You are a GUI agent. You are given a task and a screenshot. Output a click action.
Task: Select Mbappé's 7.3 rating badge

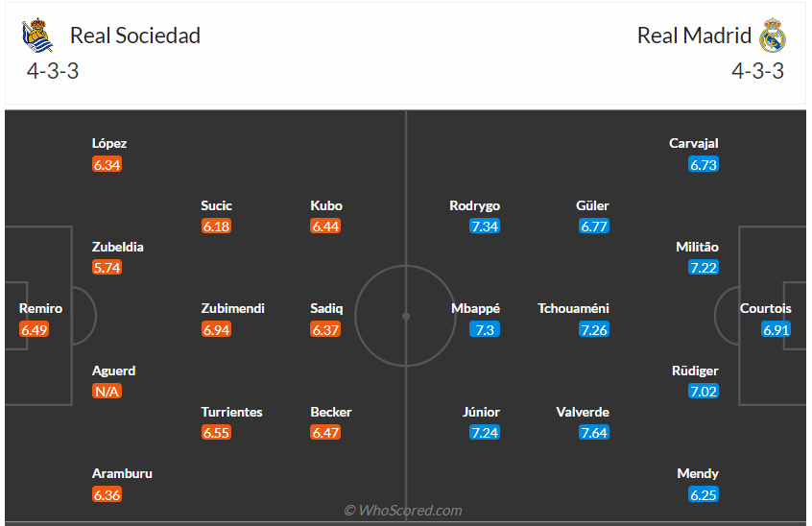click(x=485, y=330)
